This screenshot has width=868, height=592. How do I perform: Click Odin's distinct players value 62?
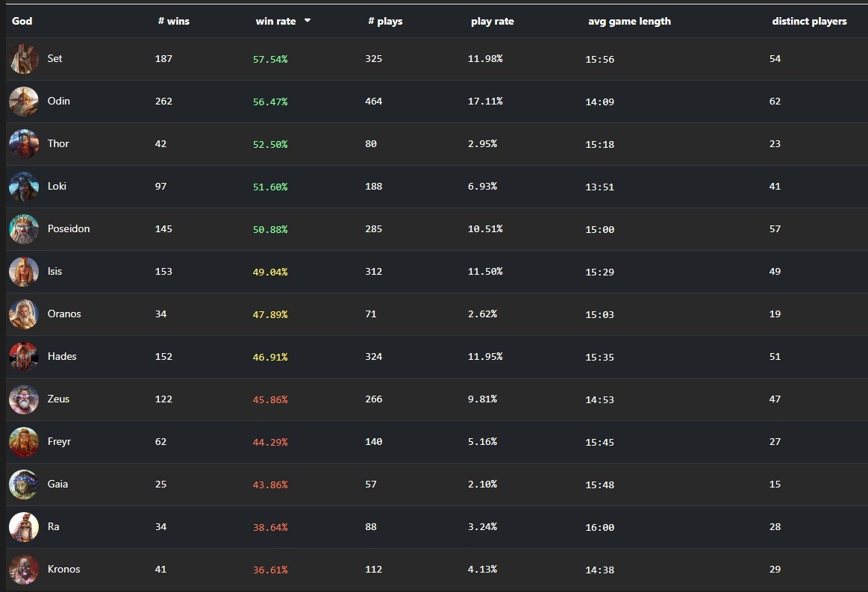pyautogui.click(x=775, y=102)
